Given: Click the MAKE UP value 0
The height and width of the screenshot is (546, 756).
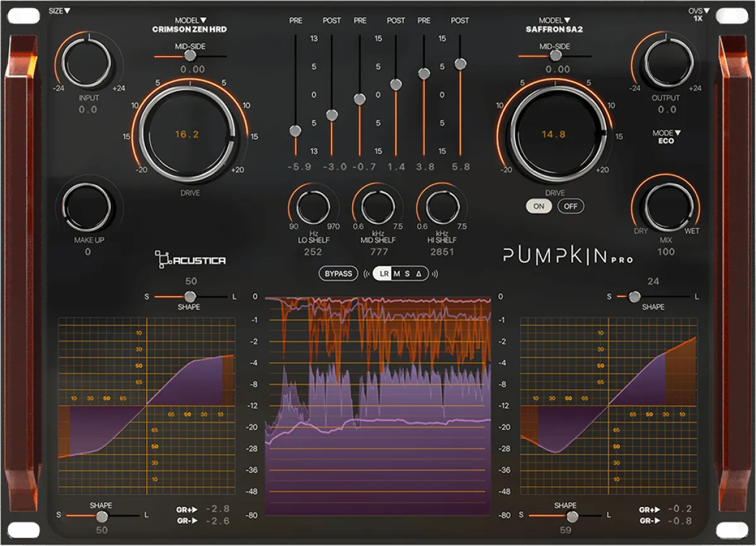Looking at the screenshot, I should [88, 252].
